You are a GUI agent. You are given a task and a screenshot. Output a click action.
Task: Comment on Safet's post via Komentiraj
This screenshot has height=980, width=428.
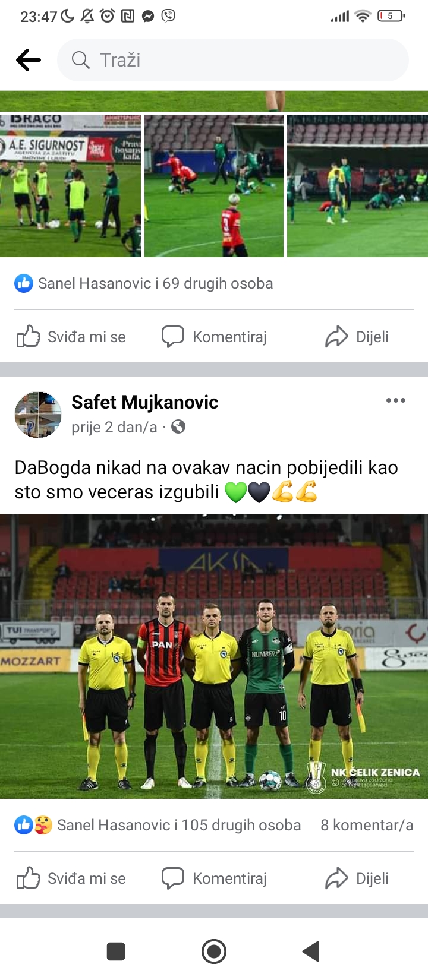(214, 878)
